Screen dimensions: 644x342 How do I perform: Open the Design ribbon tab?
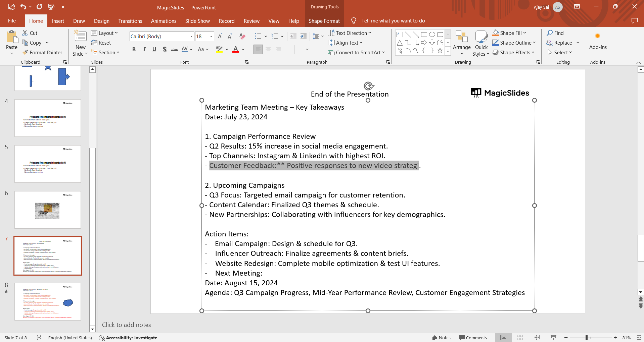point(101,21)
